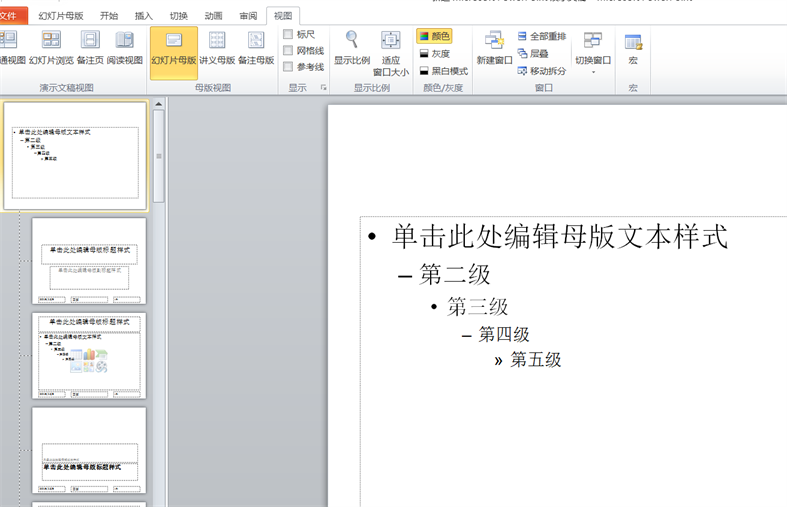
Task: Check the Guides (参考线) checkbox
Action: tap(288, 67)
